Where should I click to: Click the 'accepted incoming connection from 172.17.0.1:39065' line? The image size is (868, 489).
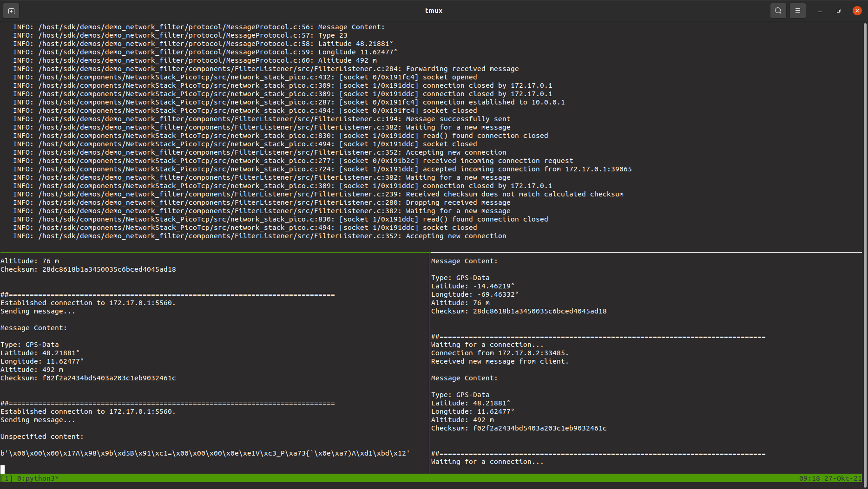point(322,169)
